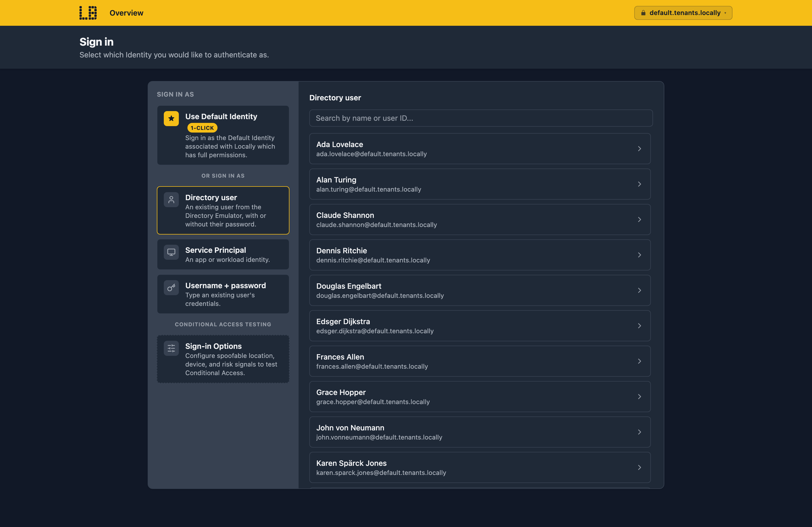This screenshot has height=527, width=812.
Task: Click grace.hopper@default.tenants.locally email
Action: [x=373, y=402]
